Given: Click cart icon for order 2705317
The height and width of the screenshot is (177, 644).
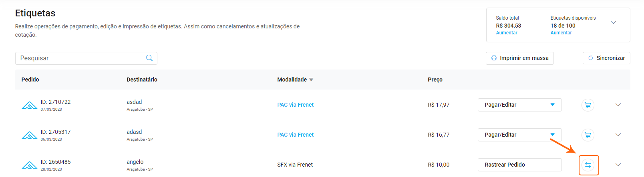Looking at the screenshot, I should tap(588, 135).
